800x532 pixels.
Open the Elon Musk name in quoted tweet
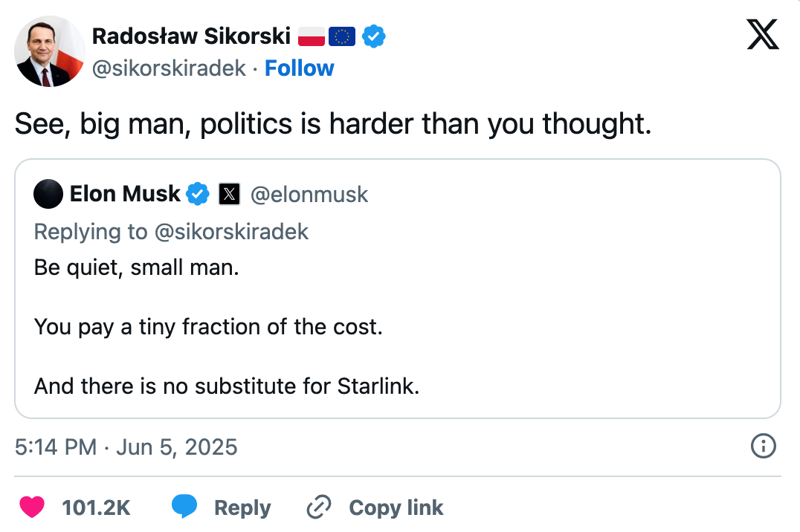(x=125, y=194)
